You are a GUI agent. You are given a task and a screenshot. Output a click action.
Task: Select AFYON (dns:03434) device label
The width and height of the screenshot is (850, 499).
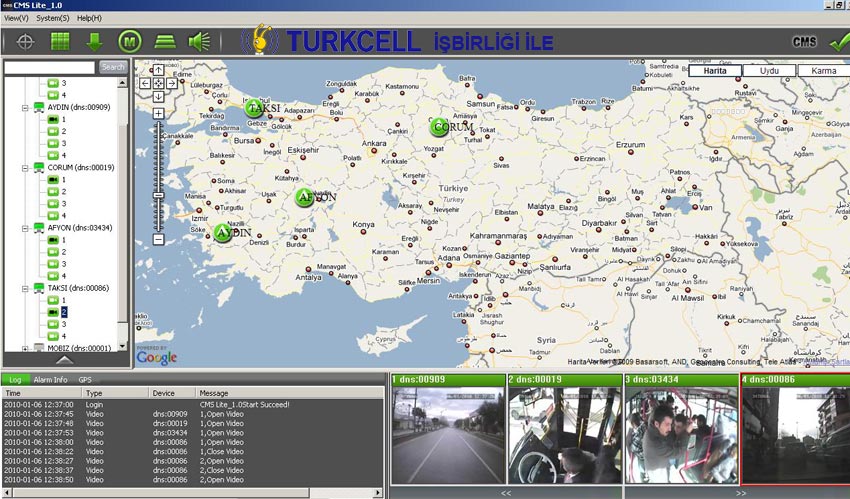point(80,228)
